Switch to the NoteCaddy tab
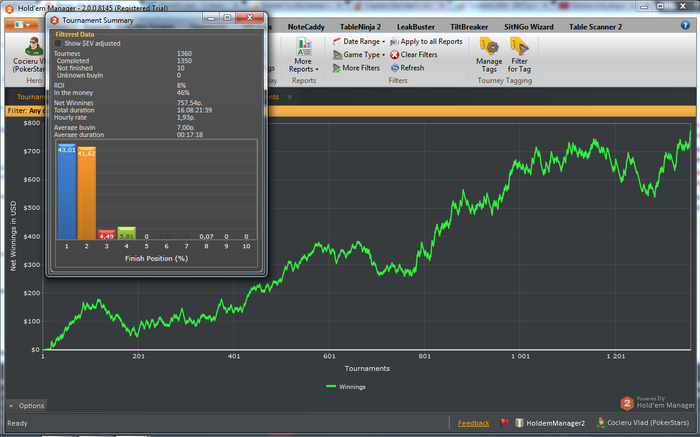 (x=306, y=27)
